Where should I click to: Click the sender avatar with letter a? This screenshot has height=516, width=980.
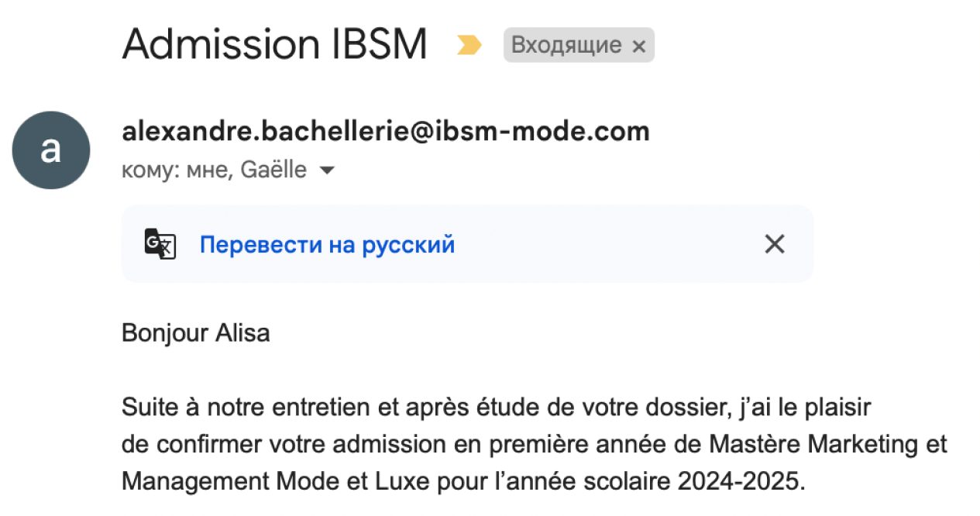[x=51, y=150]
